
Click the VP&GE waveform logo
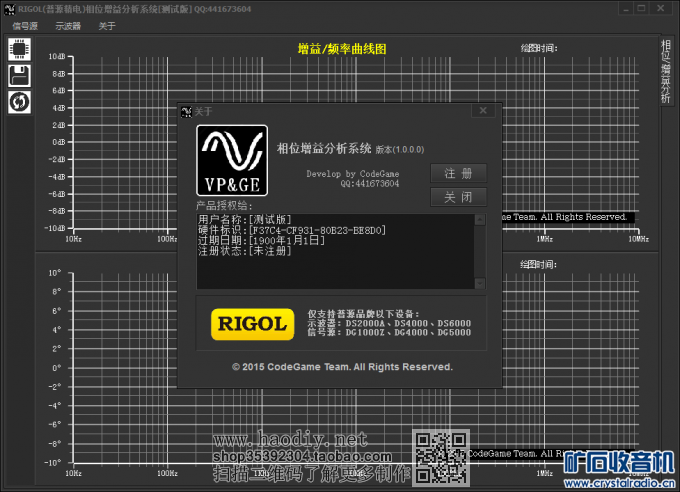pyautogui.click(x=231, y=160)
